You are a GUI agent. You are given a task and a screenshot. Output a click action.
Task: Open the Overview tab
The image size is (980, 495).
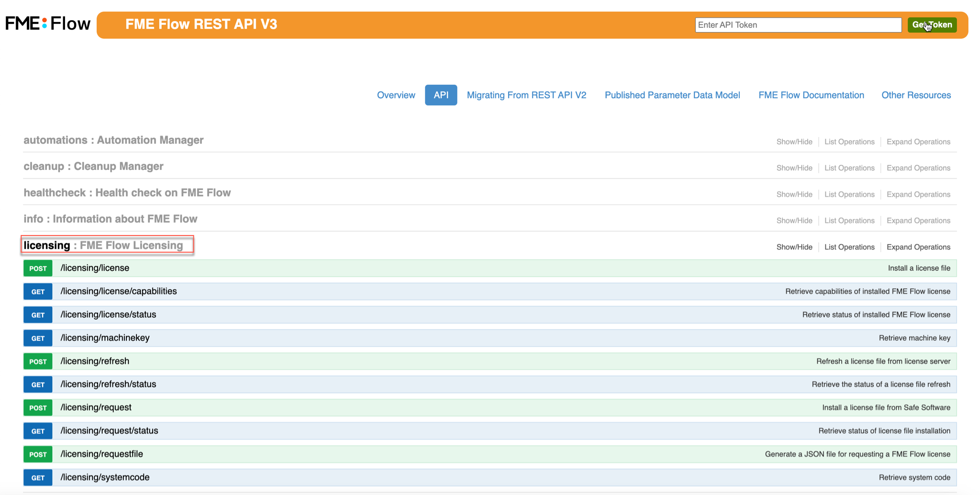pyautogui.click(x=396, y=95)
